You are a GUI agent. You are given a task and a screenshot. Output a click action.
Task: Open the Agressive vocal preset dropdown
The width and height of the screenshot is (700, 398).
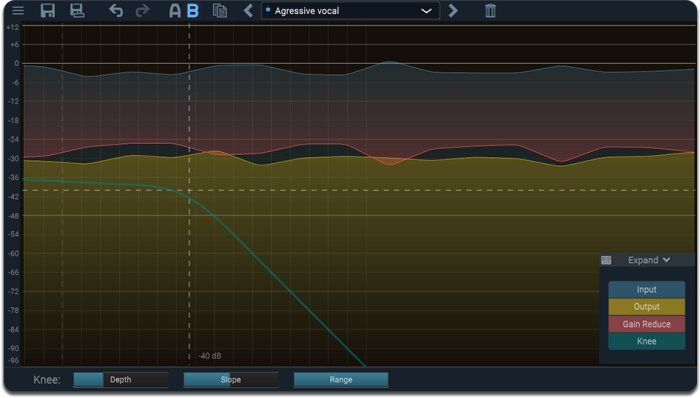pyautogui.click(x=350, y=11)
